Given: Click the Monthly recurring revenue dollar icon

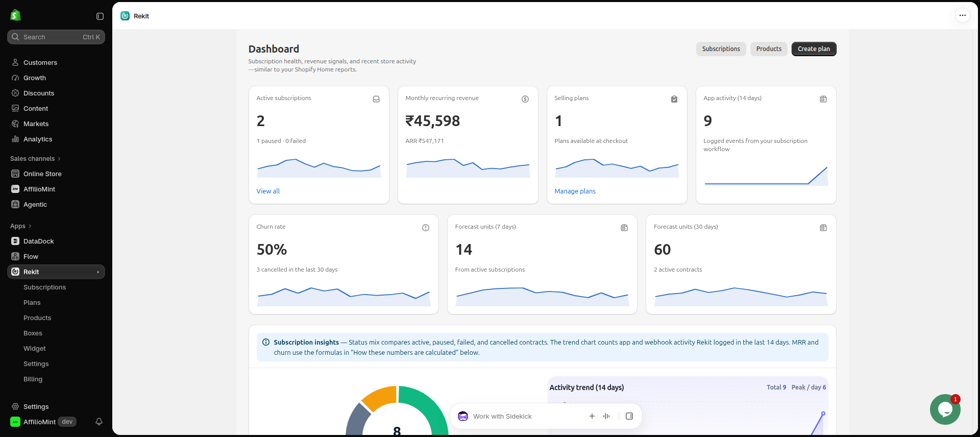Looking at the screenshot, I should 525,99.
